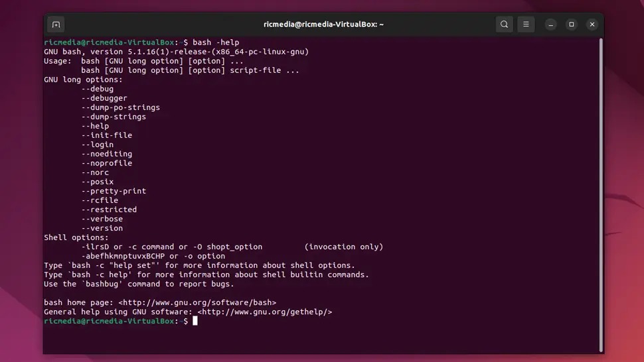Open a new terminal tab
The height and width of the screenshot is (362, 644).
56,25
